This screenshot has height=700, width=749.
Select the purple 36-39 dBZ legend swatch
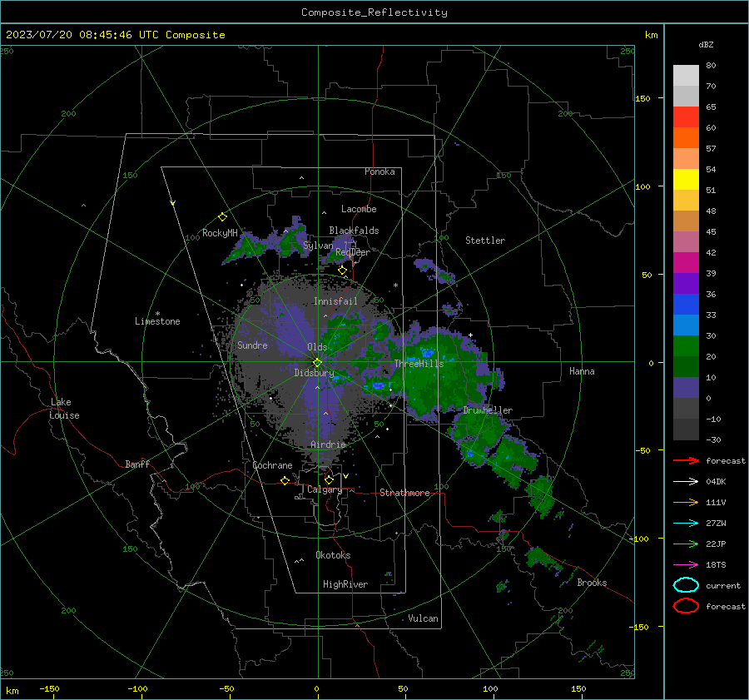tap(686, 284)
